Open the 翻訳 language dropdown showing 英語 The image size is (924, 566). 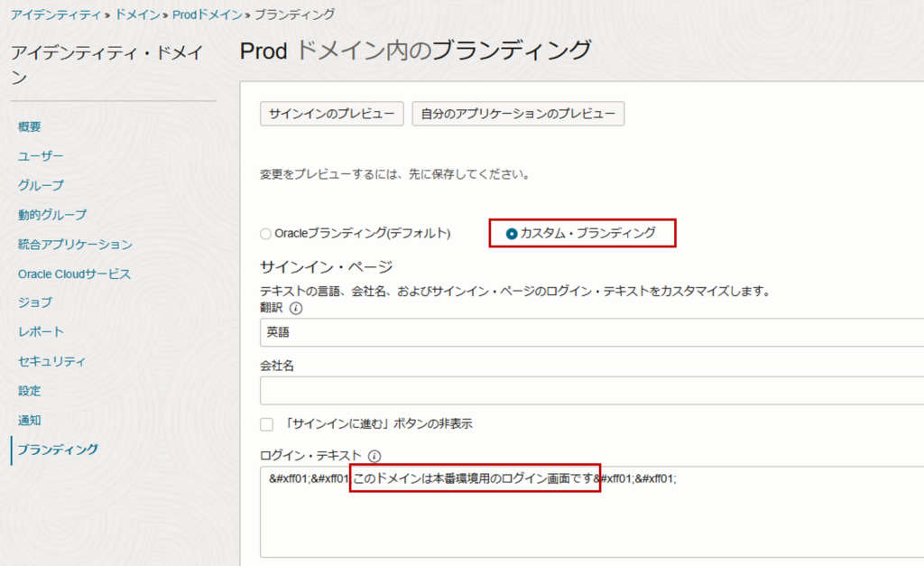pyautogui.click(x=592, y=332)
